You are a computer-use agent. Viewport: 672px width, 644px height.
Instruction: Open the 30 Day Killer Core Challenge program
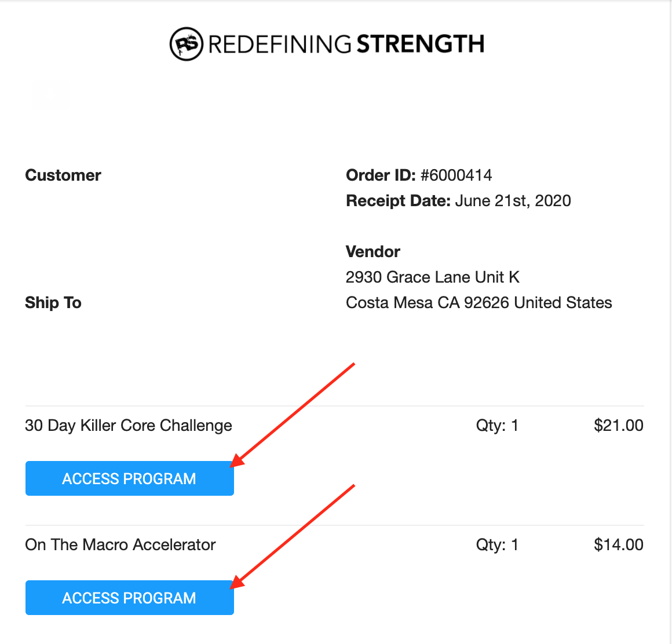[129, 479]
